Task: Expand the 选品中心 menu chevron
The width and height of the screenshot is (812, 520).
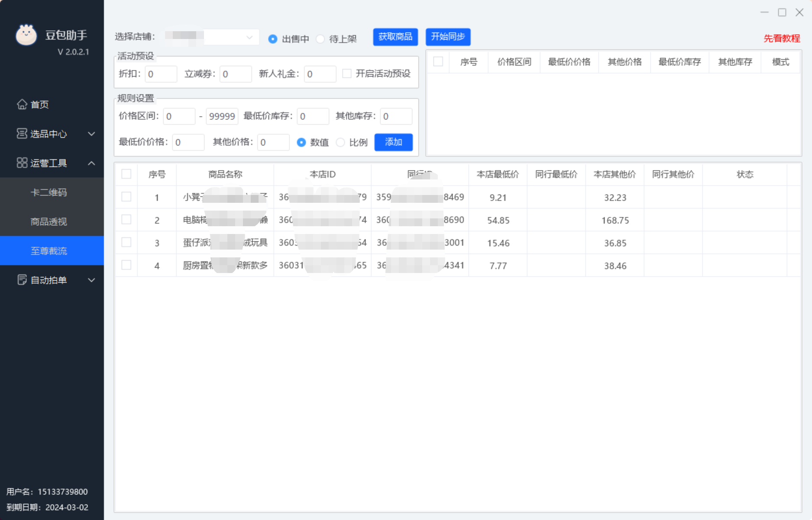Action: point(91,134)
